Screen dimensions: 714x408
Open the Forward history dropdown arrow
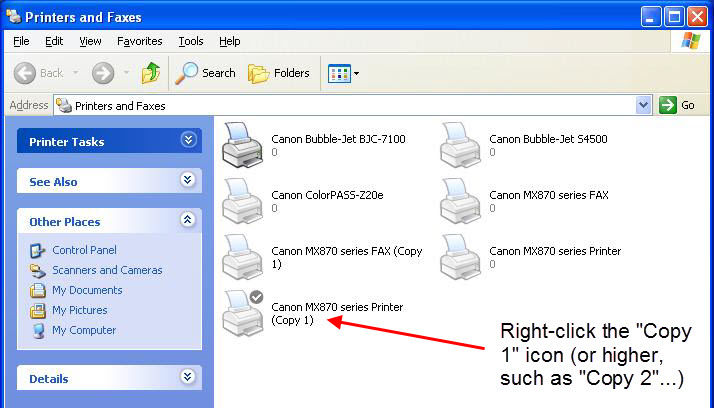[127, 73]
